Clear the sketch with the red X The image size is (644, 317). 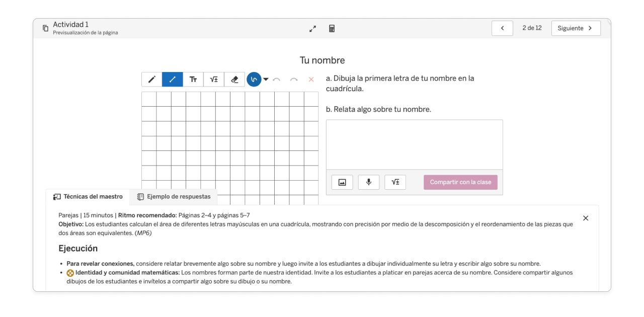[x=311, y=80]
